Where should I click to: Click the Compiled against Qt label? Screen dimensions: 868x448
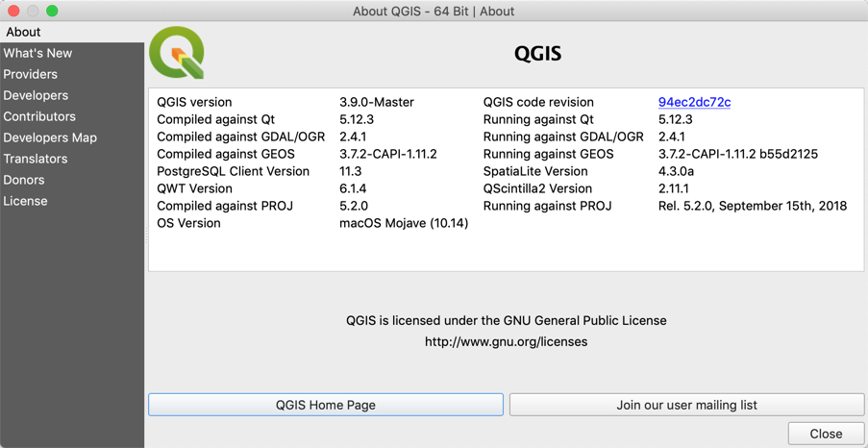[216, 119]
